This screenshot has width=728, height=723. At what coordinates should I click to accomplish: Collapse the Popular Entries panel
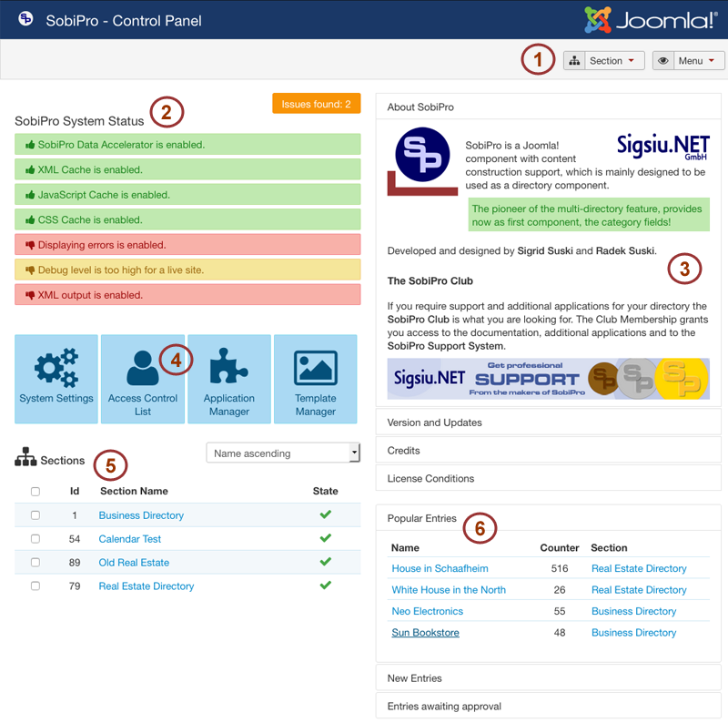[x=549, y=518]
